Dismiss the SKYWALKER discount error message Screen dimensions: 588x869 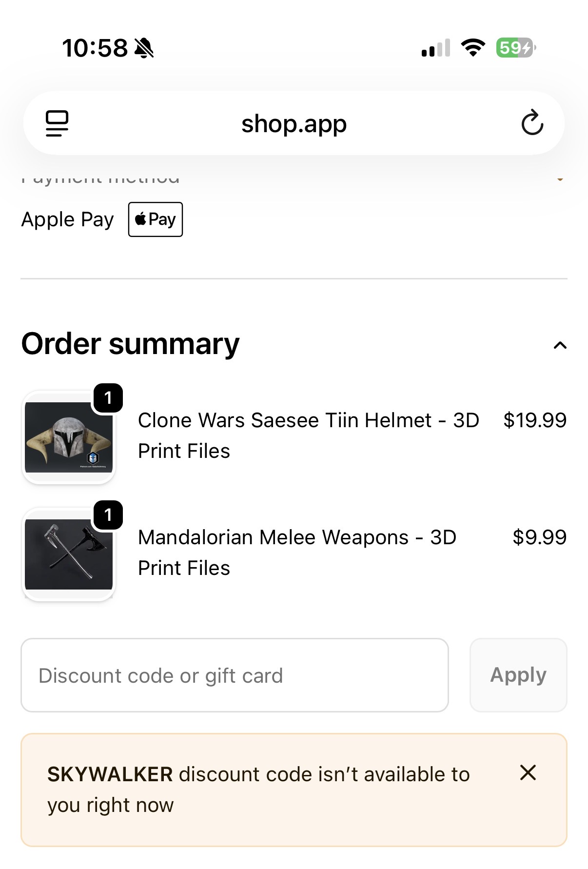pyautogui.click(x=528, y=772)
